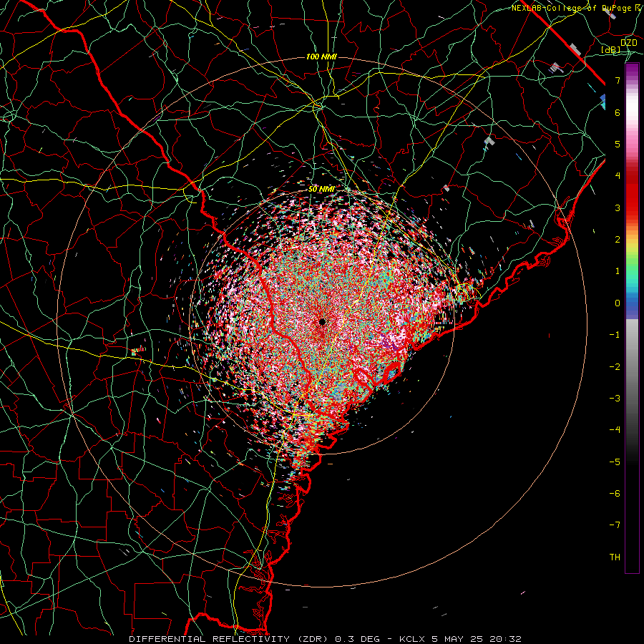Click the "50 NMI" range ring label

tap(321, 189)
